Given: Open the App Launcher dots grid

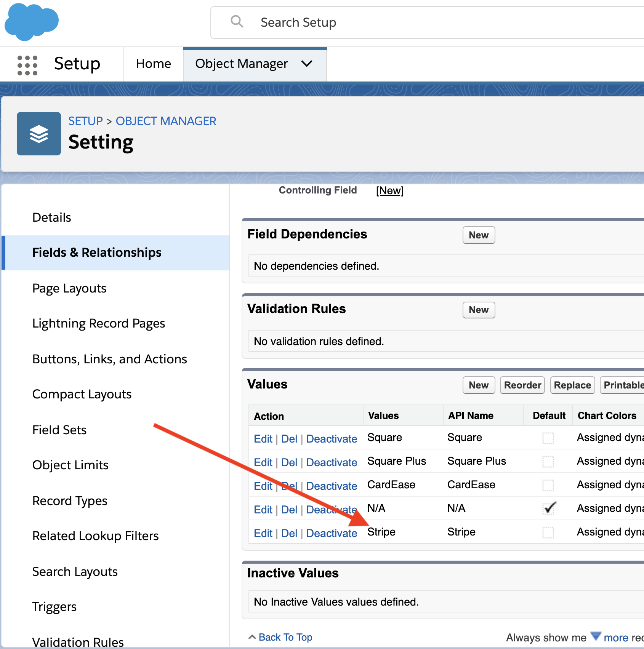Looking at the screenshot, I should tap(27, 65).
